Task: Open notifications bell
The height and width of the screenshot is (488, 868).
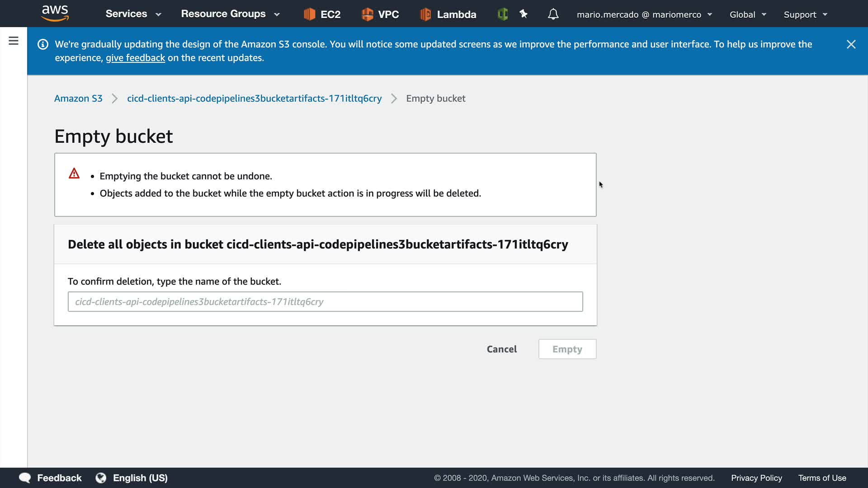Action: [x=553, y=14]
